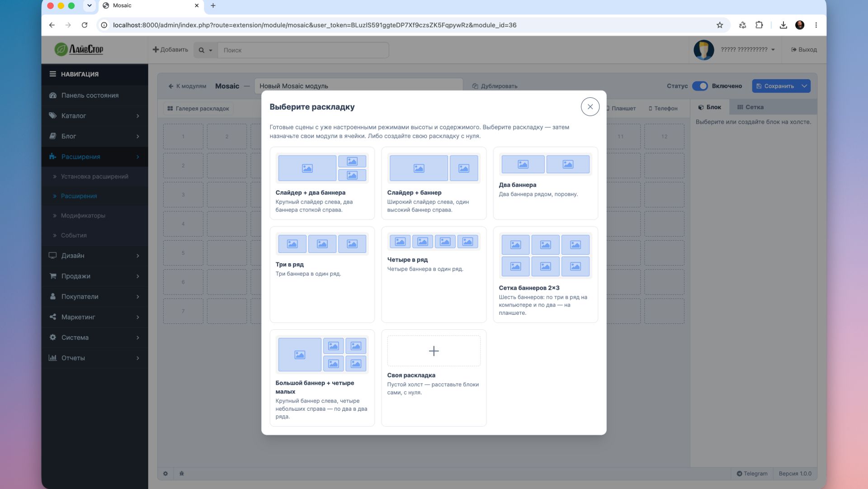The height and width of the screenshot is (489, 868).
Task: Open Установка расширений submenu item
Action: point(94,176)
